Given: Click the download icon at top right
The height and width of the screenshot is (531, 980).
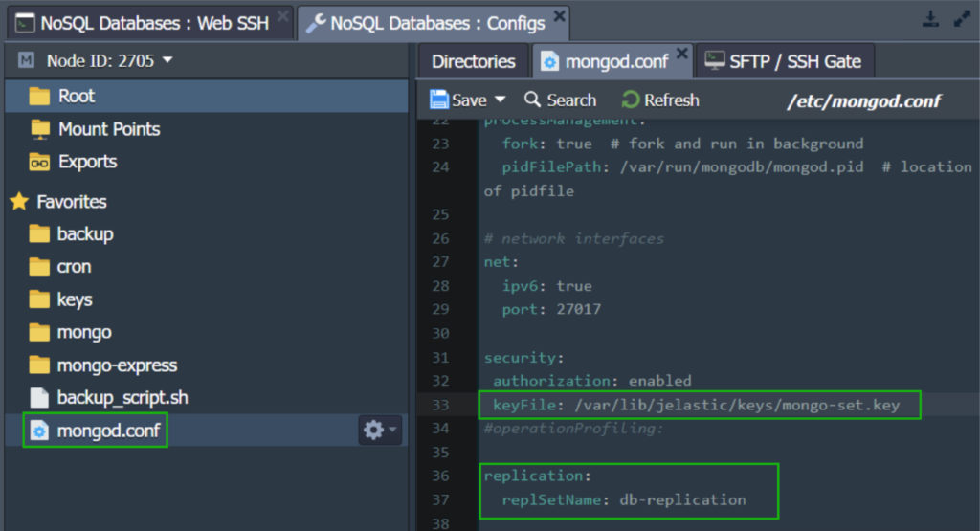Looking at the screenshot, I should pyautogui.click(x=930, y=19).
